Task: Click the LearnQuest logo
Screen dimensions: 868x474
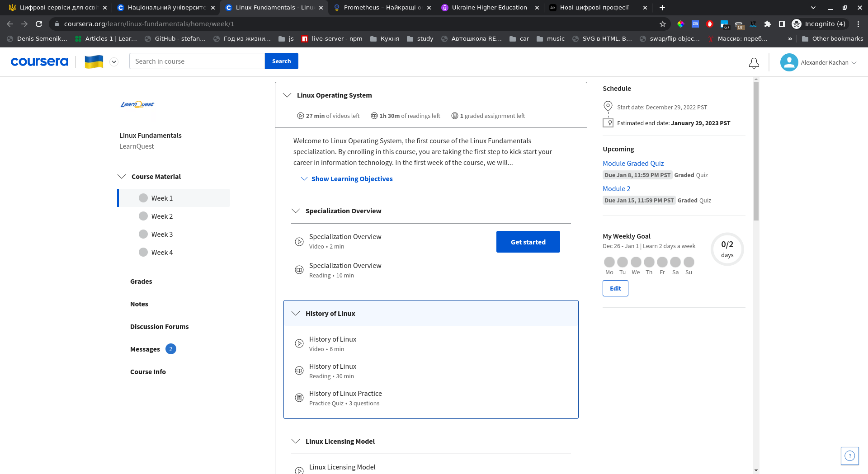Action: (x=137, y=104)
